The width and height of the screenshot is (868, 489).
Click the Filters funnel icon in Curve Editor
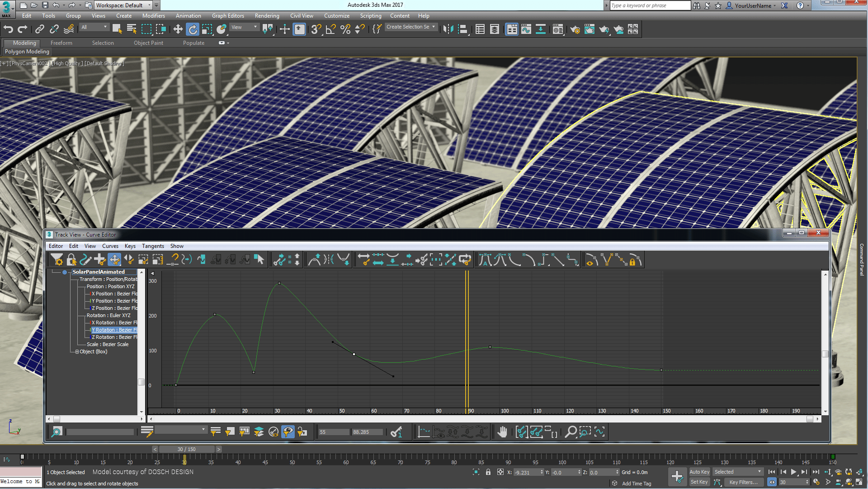click(x=57, y=260)
